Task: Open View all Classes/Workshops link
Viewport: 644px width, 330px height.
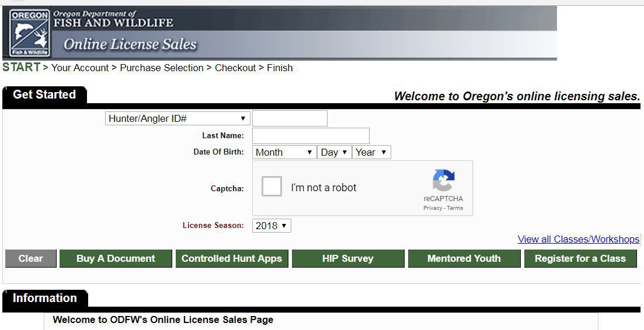Action: click(x=578, y=239)
